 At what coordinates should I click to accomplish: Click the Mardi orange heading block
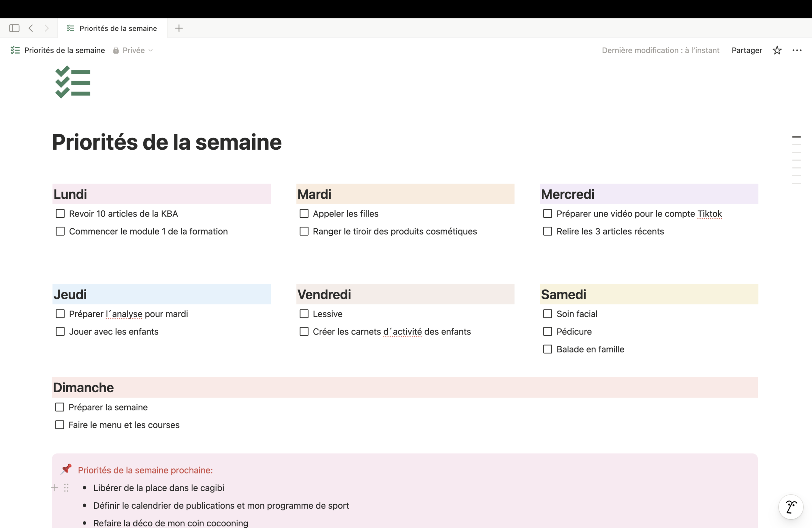pos(405,194)
